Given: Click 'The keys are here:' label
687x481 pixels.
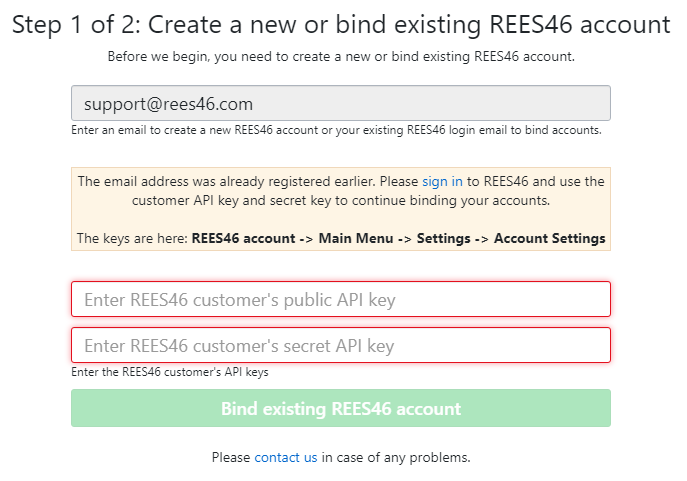Looking at the screenshot, I should coord(132,239).
